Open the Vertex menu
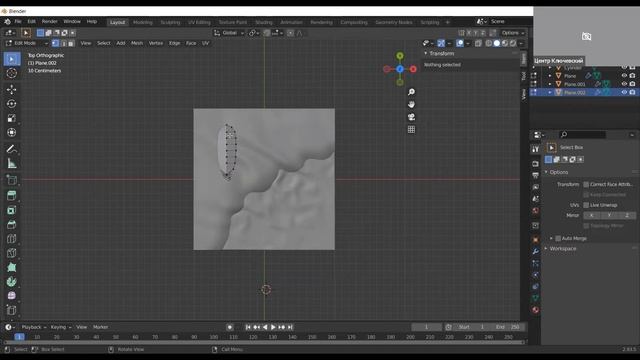This screenshot has width=640, height=360. 156,43
